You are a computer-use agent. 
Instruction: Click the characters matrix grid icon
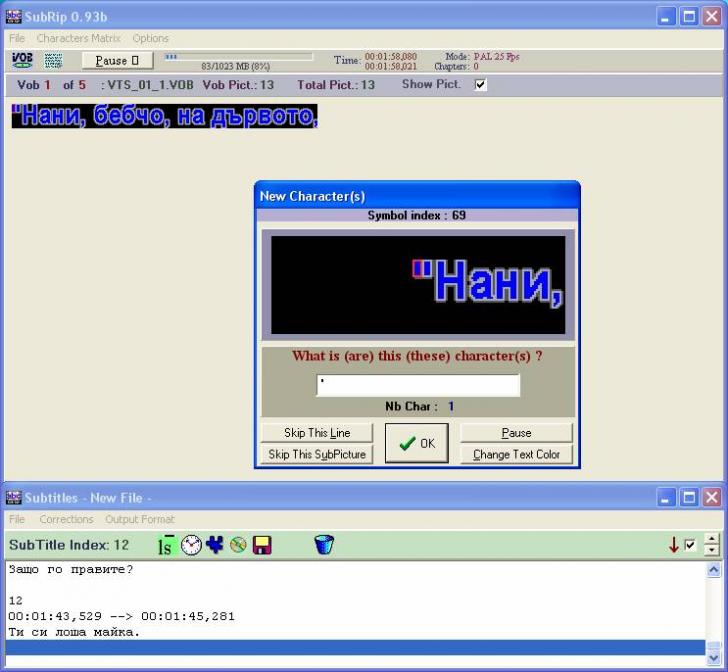tap(53, 61)
